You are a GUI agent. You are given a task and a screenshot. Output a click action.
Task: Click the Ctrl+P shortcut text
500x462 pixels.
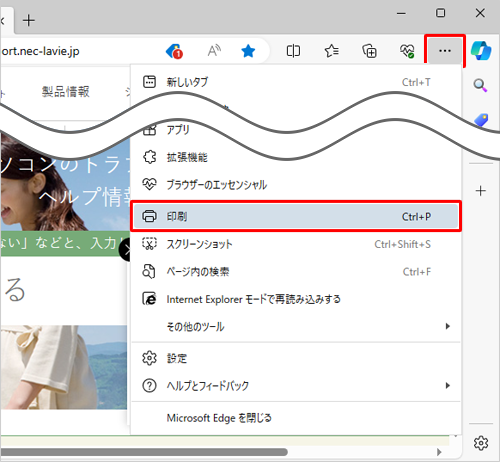pos(416,217)
